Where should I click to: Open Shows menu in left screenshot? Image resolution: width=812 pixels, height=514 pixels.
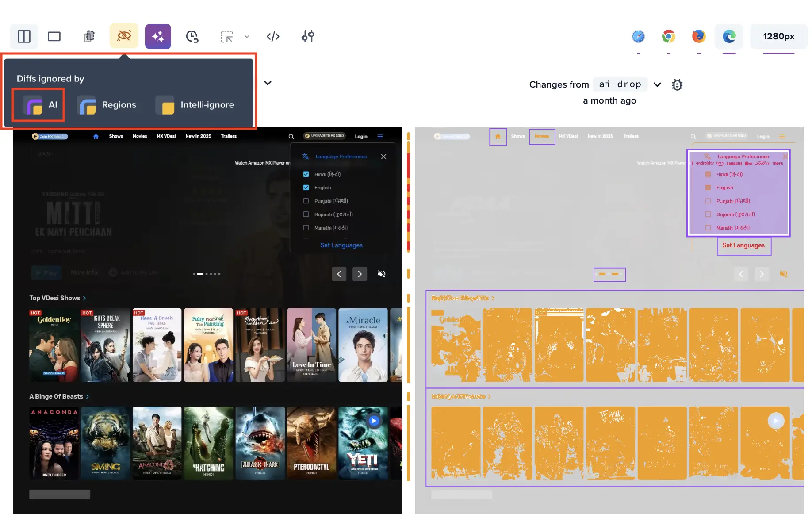(x=116, y=136)
